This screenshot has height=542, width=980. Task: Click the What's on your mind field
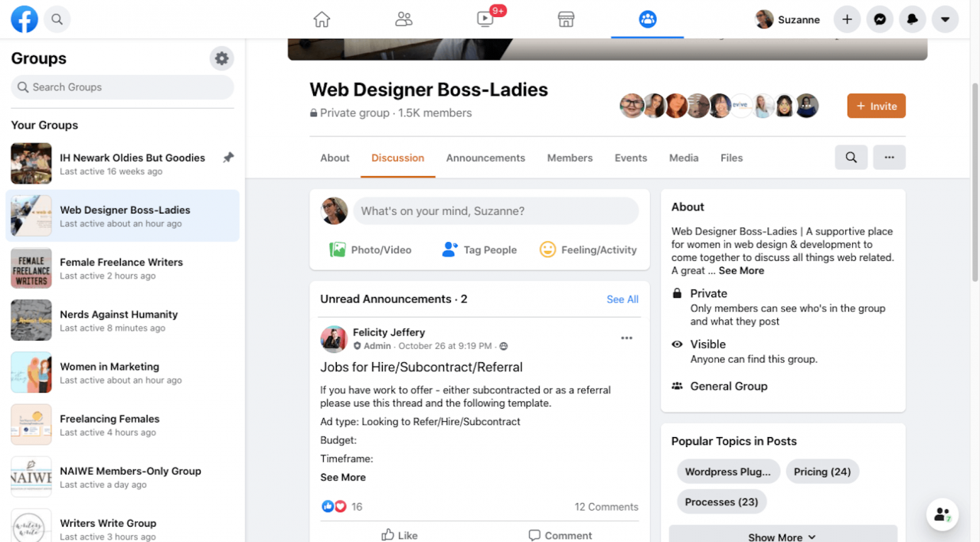tap(496, 211)
